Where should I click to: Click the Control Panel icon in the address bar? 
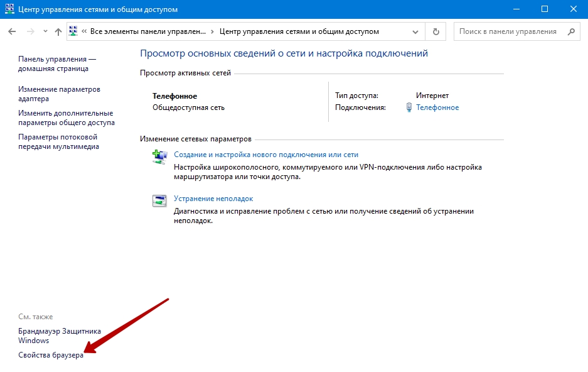click(x=73, y=31)
